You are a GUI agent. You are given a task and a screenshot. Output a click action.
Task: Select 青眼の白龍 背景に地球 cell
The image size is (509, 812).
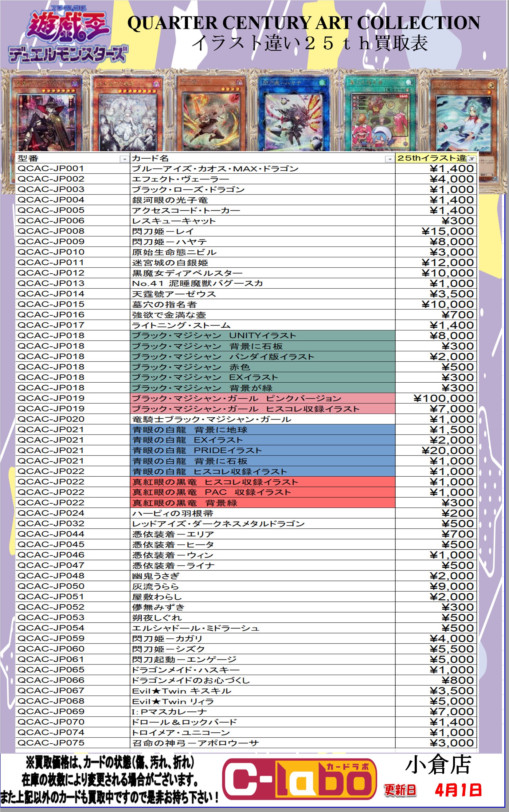click(x=263, y=430)
